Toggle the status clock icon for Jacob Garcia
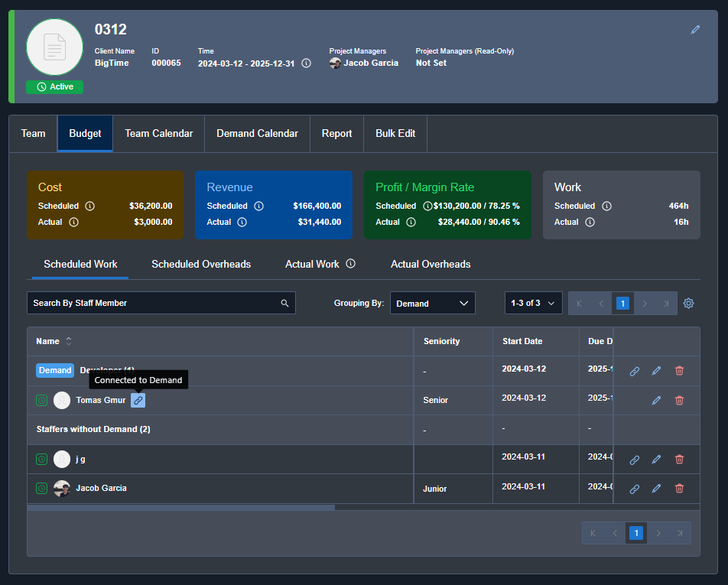728x585 pixels. [x=41, y=488]
